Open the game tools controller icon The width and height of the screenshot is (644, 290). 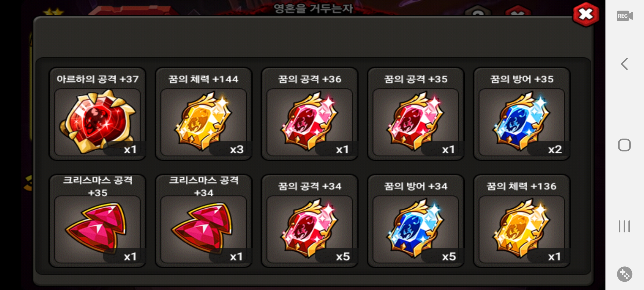coord(624,274)
